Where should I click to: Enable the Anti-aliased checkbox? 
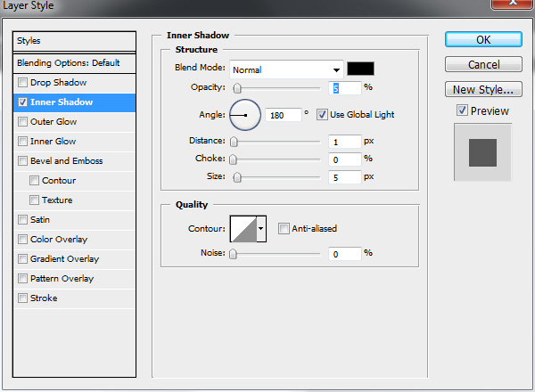pyautogui.click(x=284, y=228)
